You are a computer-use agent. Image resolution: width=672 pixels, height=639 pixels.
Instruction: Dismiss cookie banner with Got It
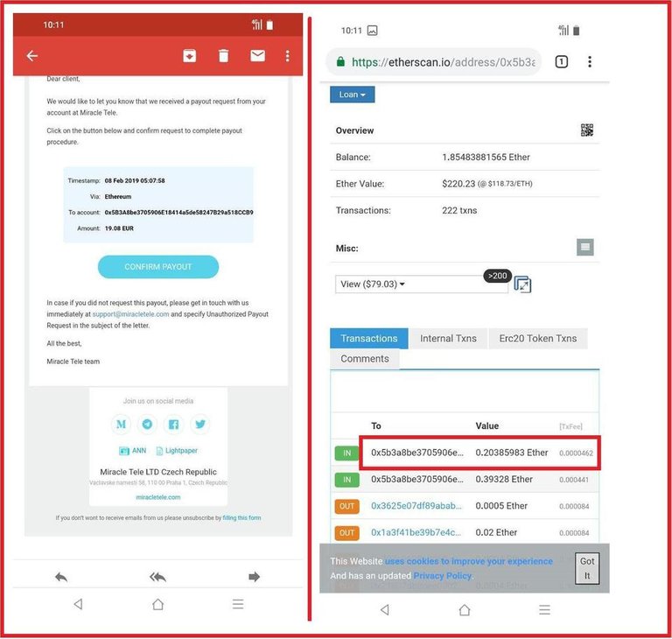[x=587, y=568]
